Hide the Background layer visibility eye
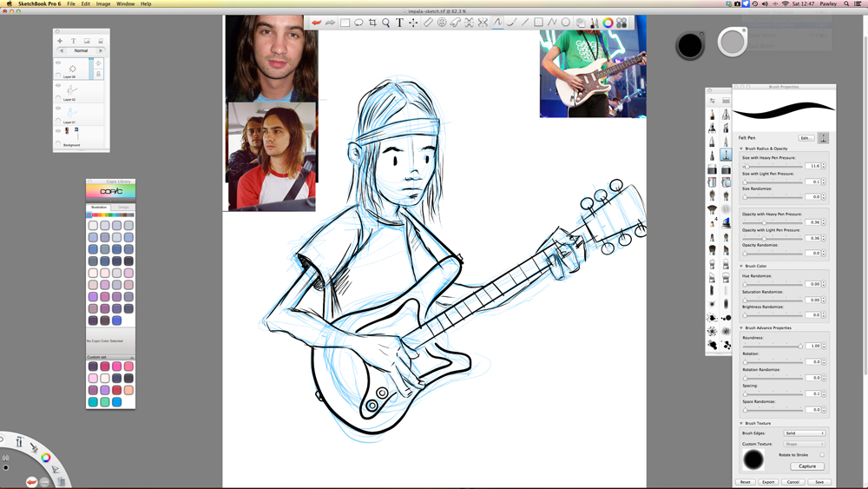The image size is (868, 489). click(58, 131)
